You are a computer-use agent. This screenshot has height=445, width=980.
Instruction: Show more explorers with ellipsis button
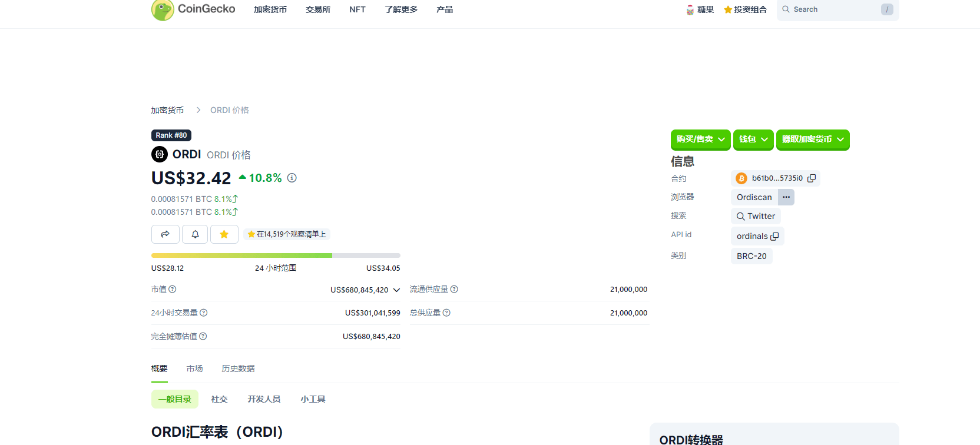pos(786,197)
